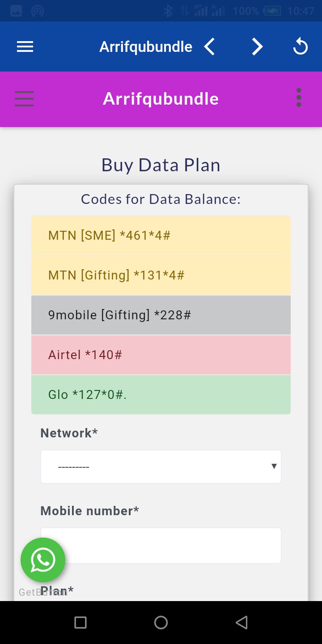Tap the Glo *127*0# code row
This screenshot has width=322, height=644.
coord(161,394)
